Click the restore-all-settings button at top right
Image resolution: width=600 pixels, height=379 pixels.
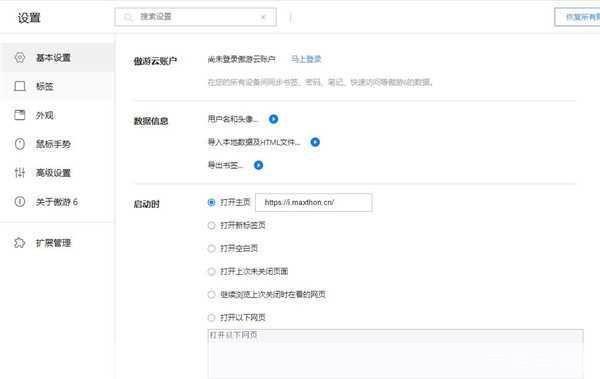pos(577,17)
